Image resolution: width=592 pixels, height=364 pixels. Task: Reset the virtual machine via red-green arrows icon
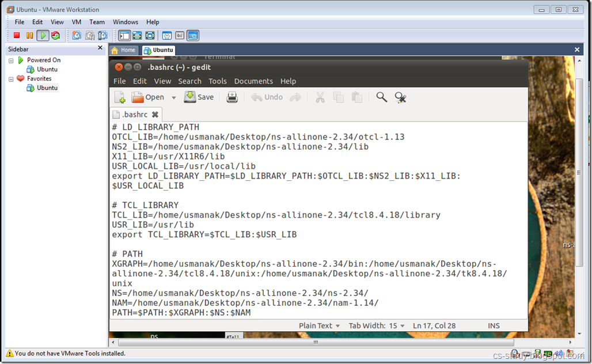[x=55, y=36]
